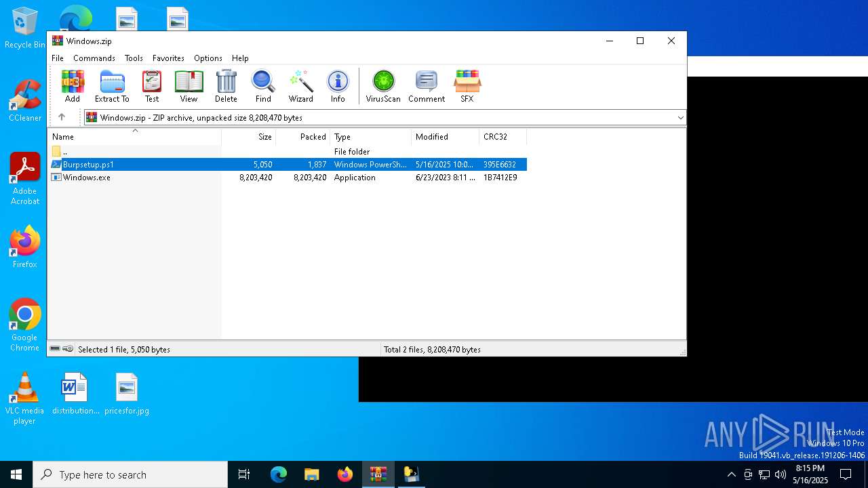Click the Add toolbar icon
The width and height of the screenshot is (868, 488).
[x=73, y=86]
